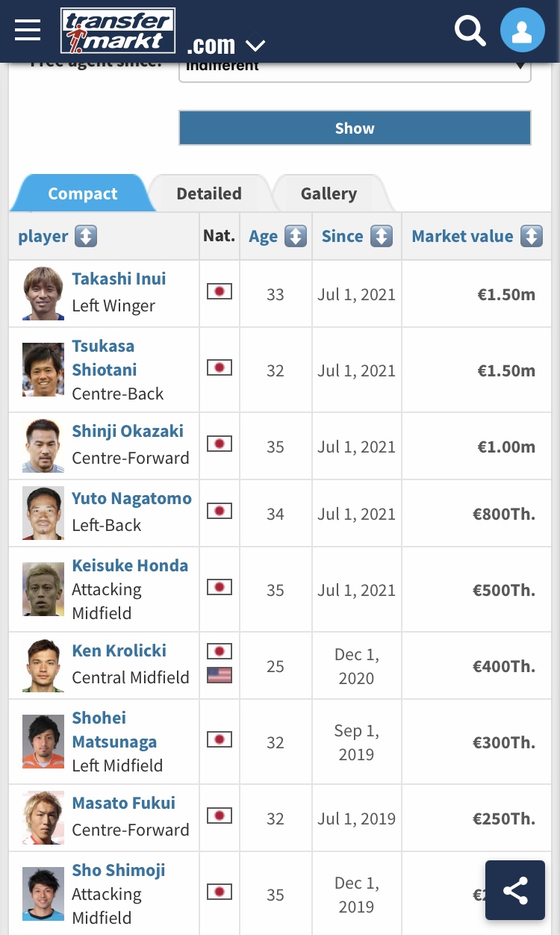Tap the floating share button

(515, 890)
